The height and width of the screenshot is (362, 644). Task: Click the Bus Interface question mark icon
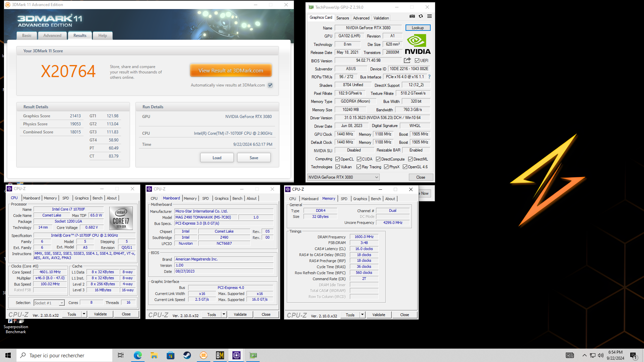(x=429, y=77)
